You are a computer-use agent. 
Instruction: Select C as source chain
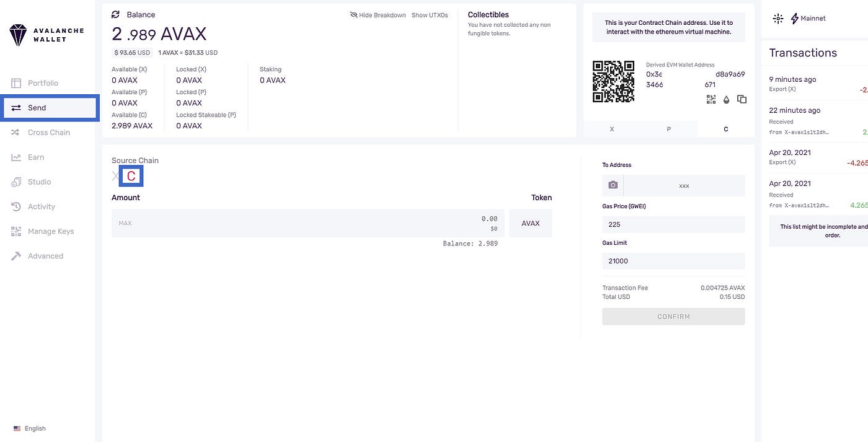pos(131,177)
